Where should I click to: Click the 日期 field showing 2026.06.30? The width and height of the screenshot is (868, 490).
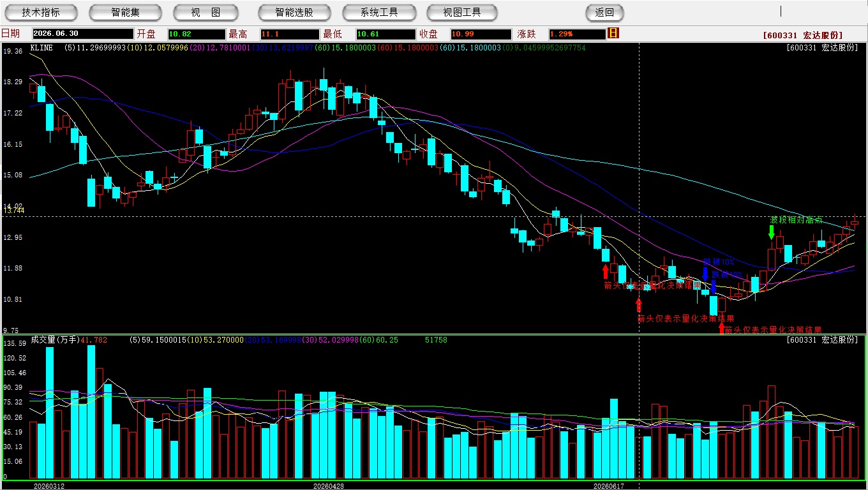pos(83,34)
